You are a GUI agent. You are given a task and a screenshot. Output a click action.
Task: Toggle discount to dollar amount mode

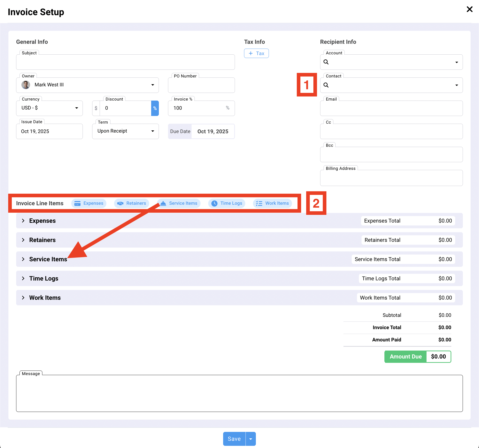[x=96, y=108]
